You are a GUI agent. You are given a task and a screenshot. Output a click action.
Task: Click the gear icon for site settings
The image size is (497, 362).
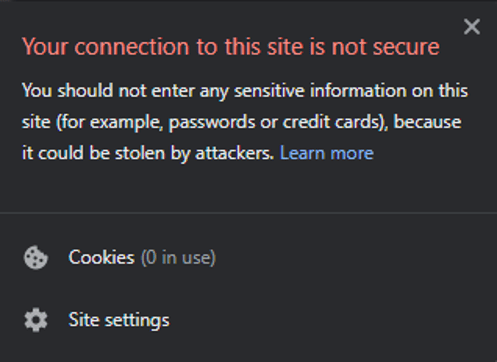[x=36, y=320]
